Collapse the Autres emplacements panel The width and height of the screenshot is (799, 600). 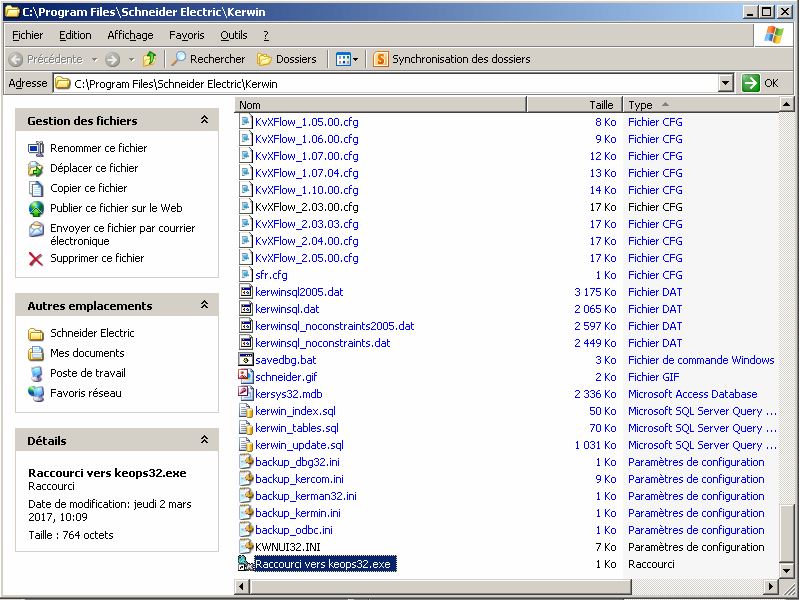pos(204,305)
